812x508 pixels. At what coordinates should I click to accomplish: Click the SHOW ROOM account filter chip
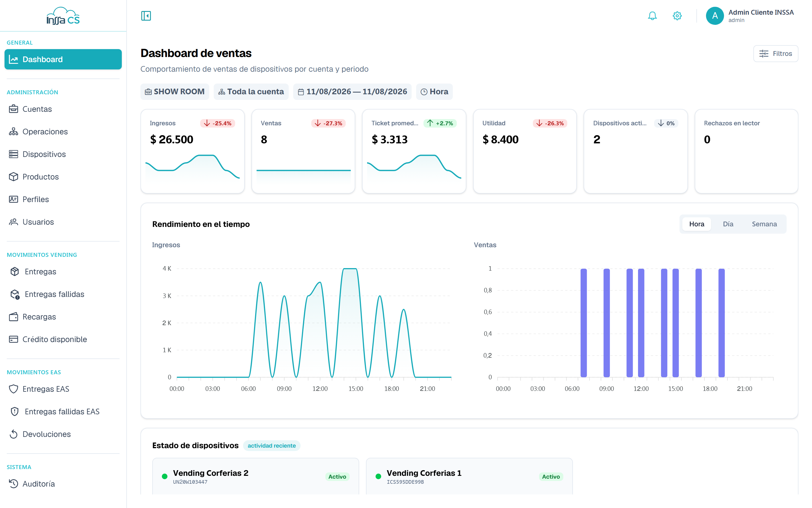175,92
